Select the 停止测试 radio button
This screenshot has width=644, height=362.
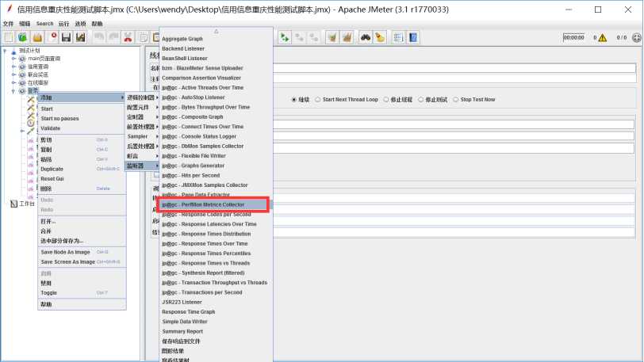point(420,100)
